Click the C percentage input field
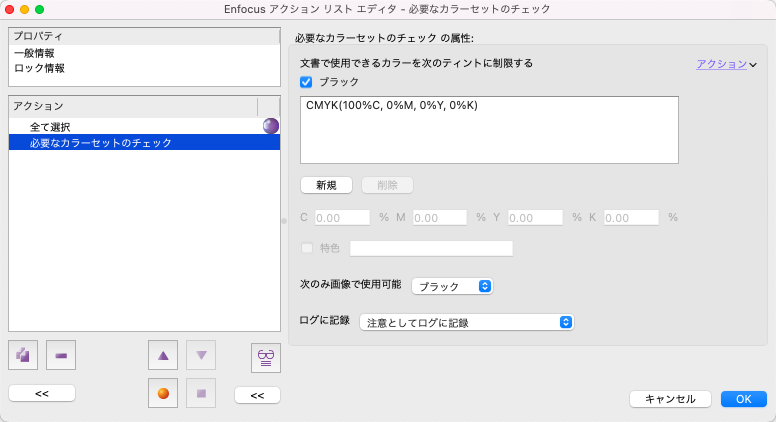Screen dimensions: 776x422 coord(343,217)
